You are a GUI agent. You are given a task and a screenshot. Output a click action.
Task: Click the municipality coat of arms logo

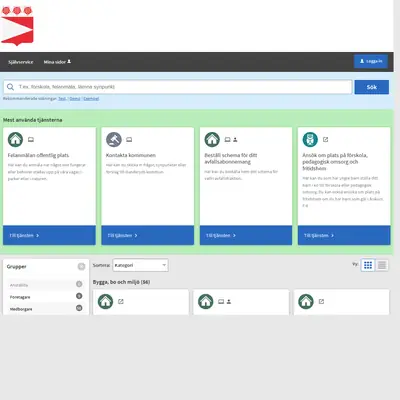pyautogui.click(x=17, y=26)
